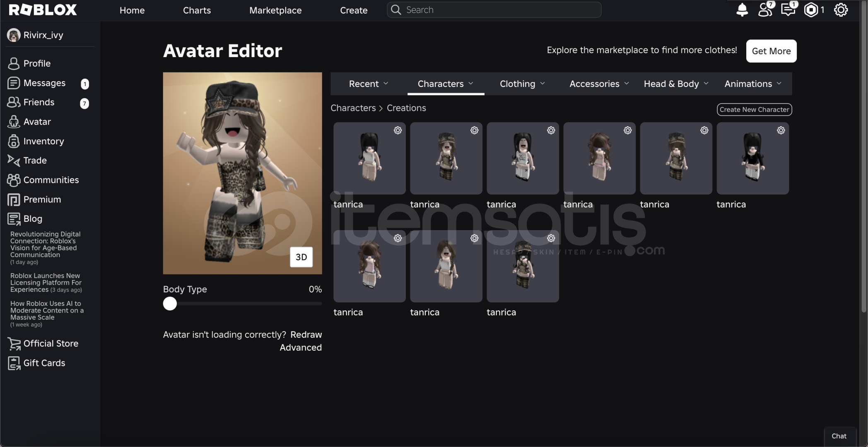
Task: Open the notifications bell icon
Action: click(742, 10)
